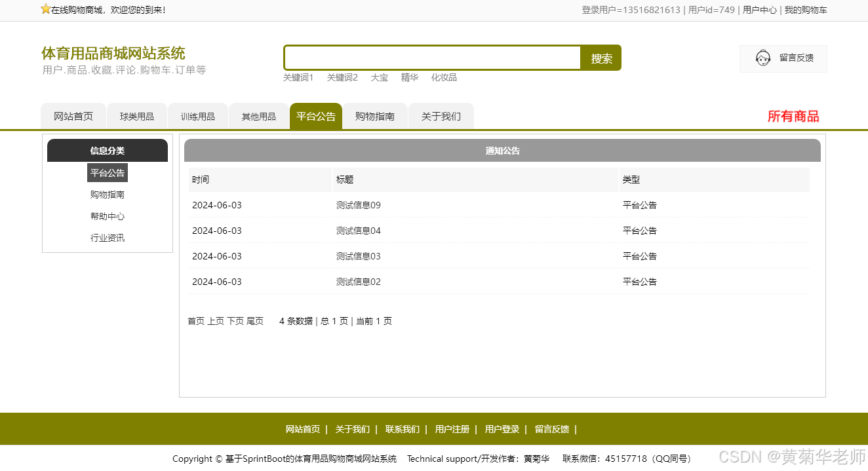This screenshot has height=471, width=868.
Task: Click the 化妆品 search suggestion
Action: (x=444, y=77)
